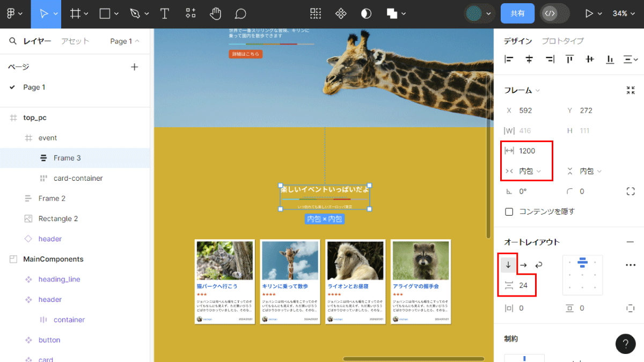Open the 34% zoom dropdown
This screenshot has height=362, width=644.
pyautogui.click(x=624, y=13)
